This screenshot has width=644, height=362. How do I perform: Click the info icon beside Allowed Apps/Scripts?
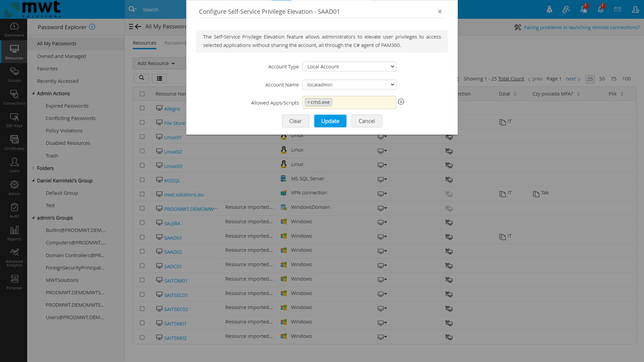(401, 102)
